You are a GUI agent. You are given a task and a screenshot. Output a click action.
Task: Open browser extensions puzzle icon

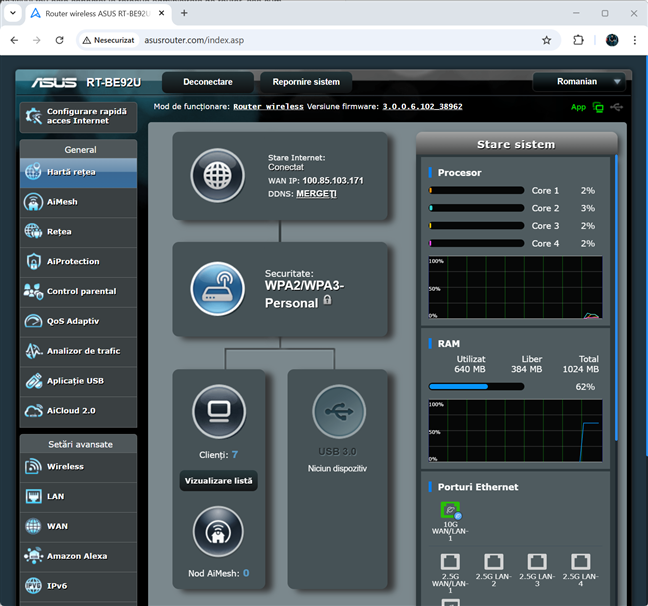(578, 40)
